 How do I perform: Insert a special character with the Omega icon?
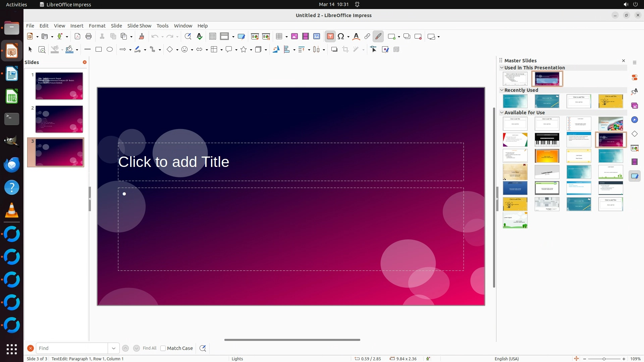pos(341,37)
